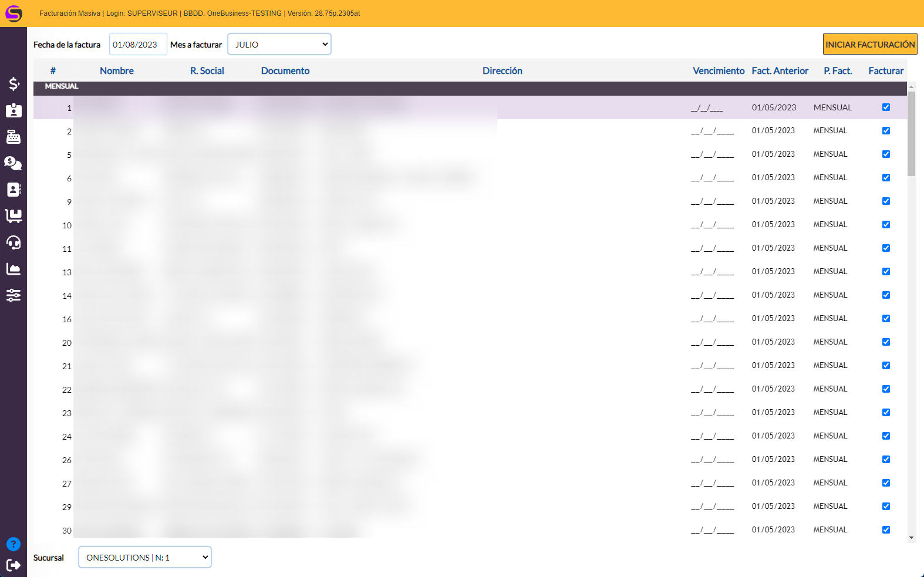Uncheck Facturar checkbox for row 30
Viewport: 924px width, 577px height.
[x=886, y=529]
